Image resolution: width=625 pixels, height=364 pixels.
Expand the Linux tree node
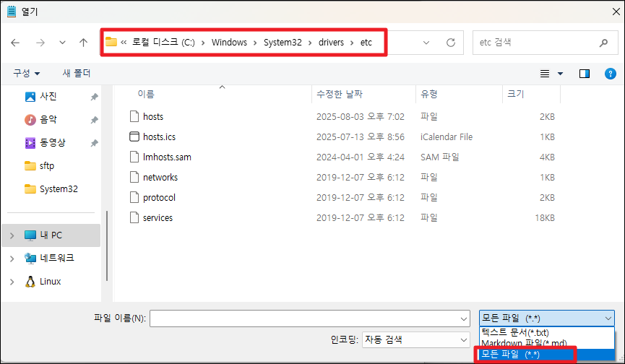12,282
